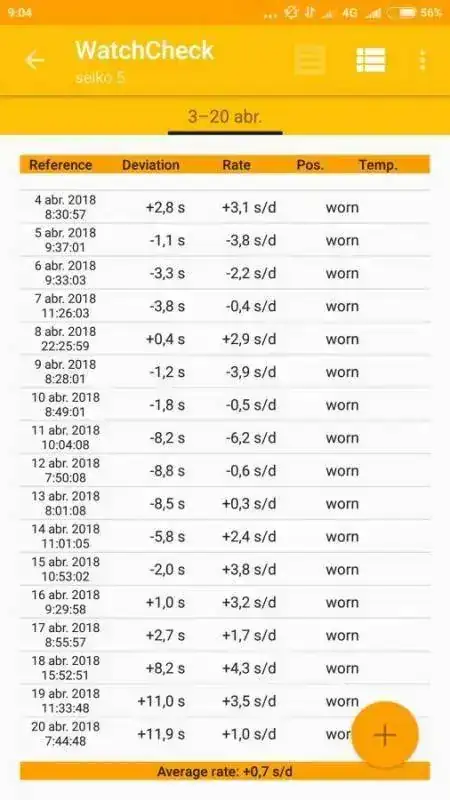This screenshot has width=450, height=800.
Task: Click the Temp. column header
Action: 378,165
